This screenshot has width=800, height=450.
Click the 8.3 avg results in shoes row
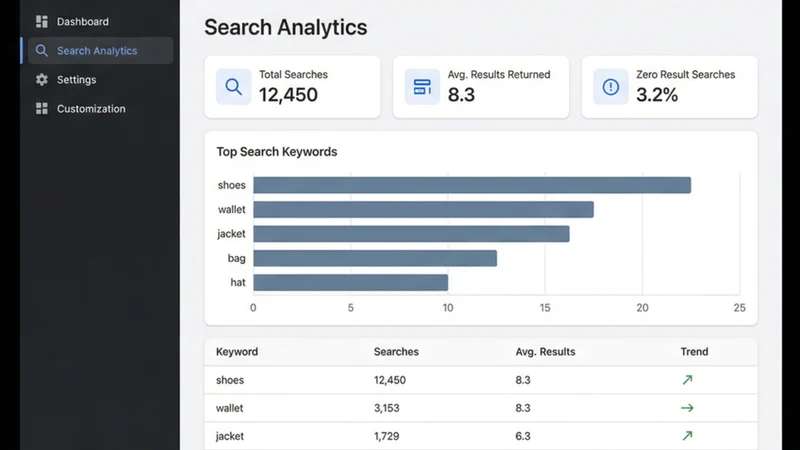tap(523, 380)
